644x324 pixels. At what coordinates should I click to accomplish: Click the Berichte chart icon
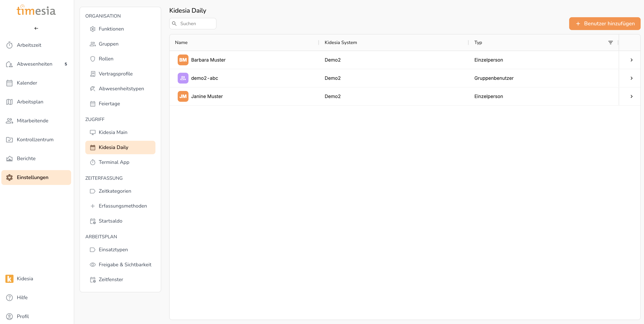click(9, 158)
